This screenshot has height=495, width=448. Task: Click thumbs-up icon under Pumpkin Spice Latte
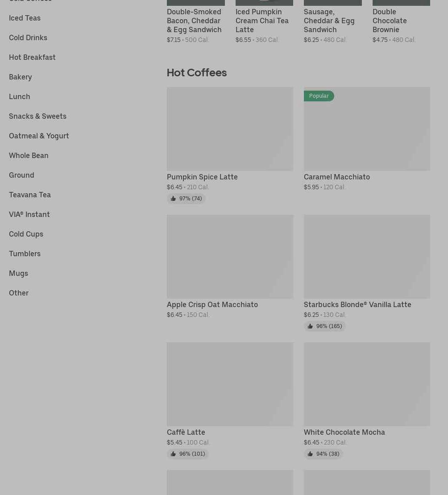coord(173,199)
